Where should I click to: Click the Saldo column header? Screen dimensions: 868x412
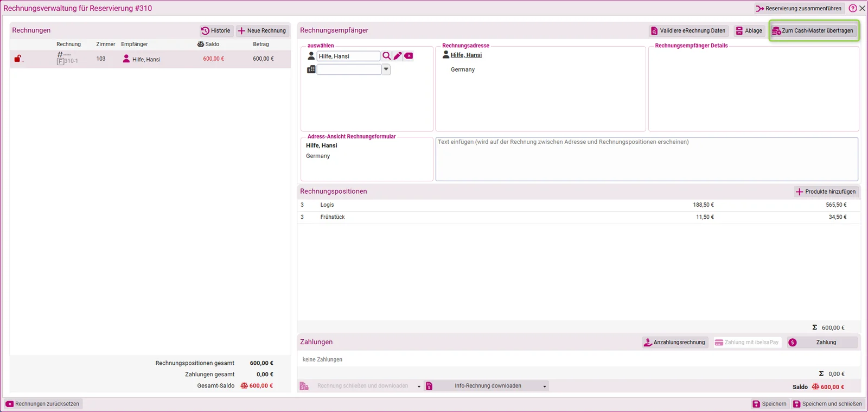click(x=208, y=45)
